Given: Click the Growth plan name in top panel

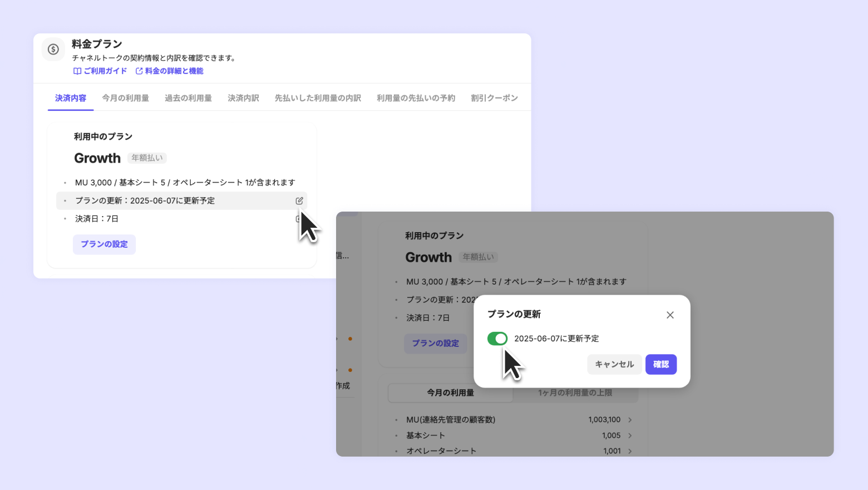Looking at the screenshot, I should click(97, 158).
